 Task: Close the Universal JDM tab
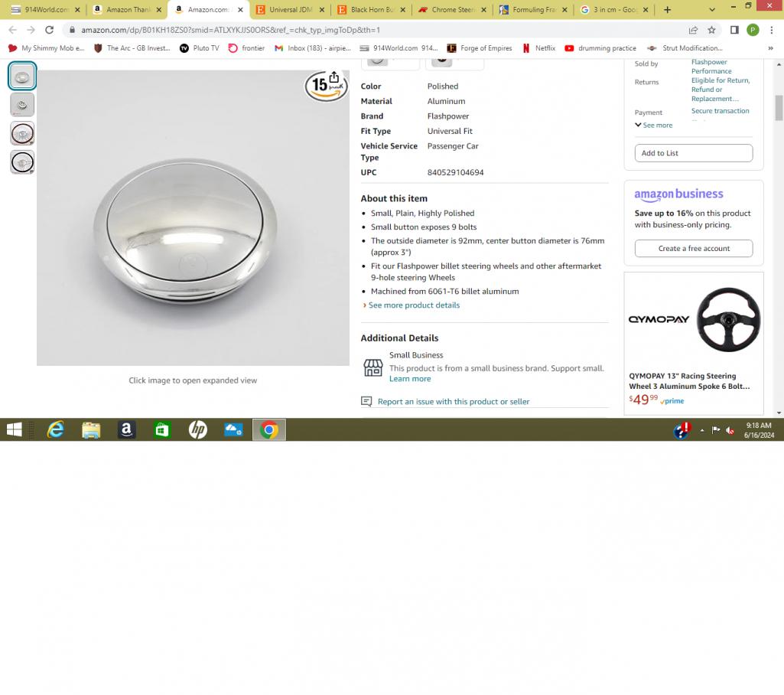(321, 9)
